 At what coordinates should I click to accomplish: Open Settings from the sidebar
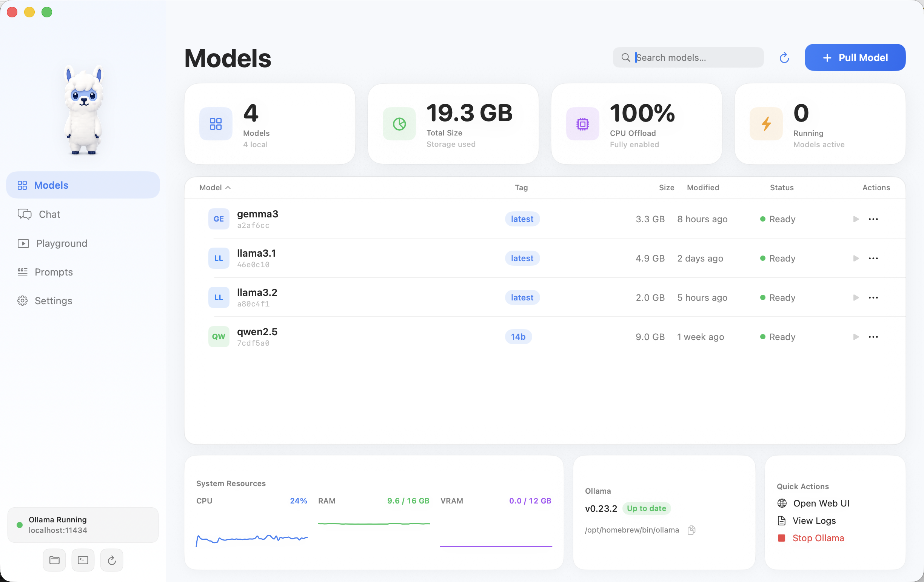click(83, 301)
